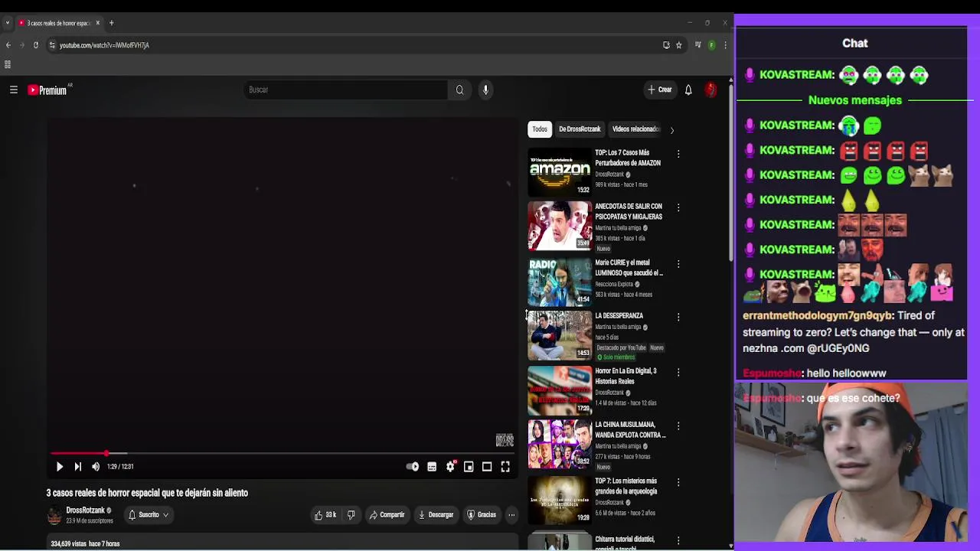
Task: Select the Videos relacionados chip
Action: pos(635,129)
